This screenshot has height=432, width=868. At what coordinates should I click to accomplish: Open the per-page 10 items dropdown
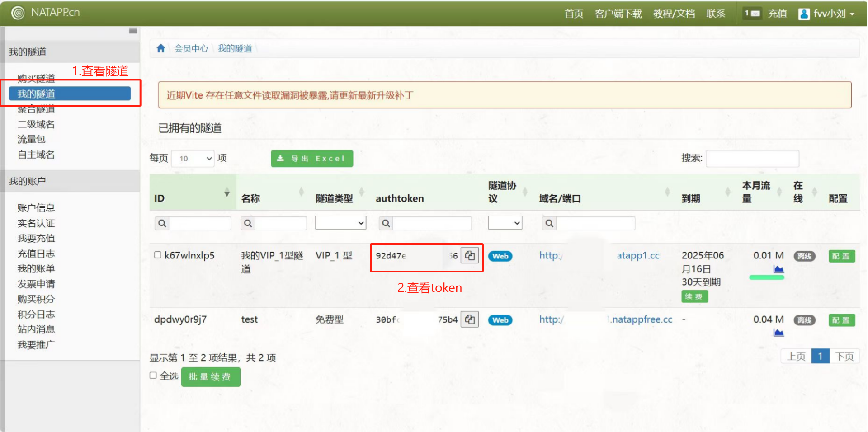(x=193, y=159)
